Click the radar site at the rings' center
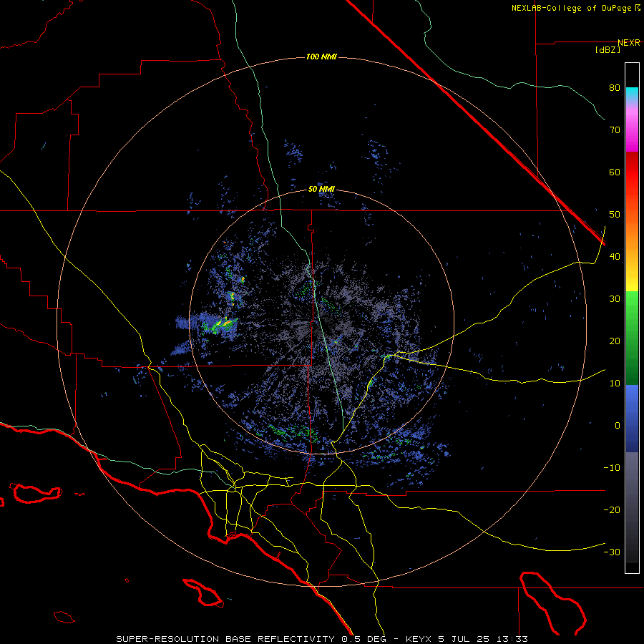Image resolution: width=644 pixels, height=644 pixels. tap(321, 321)
